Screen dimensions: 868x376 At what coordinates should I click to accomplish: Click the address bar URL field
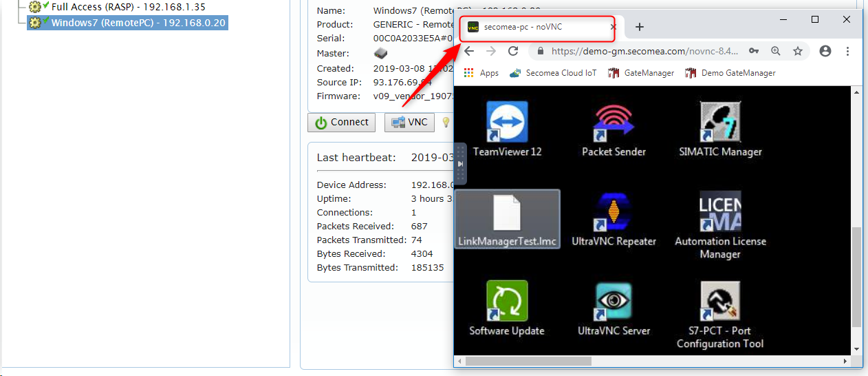[644, 51]
